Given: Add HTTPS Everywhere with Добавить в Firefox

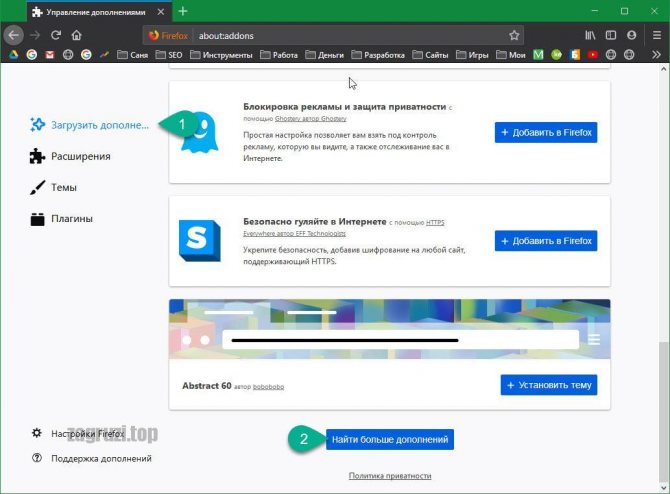Looking at the screenshot, I should tap(546, 241).
